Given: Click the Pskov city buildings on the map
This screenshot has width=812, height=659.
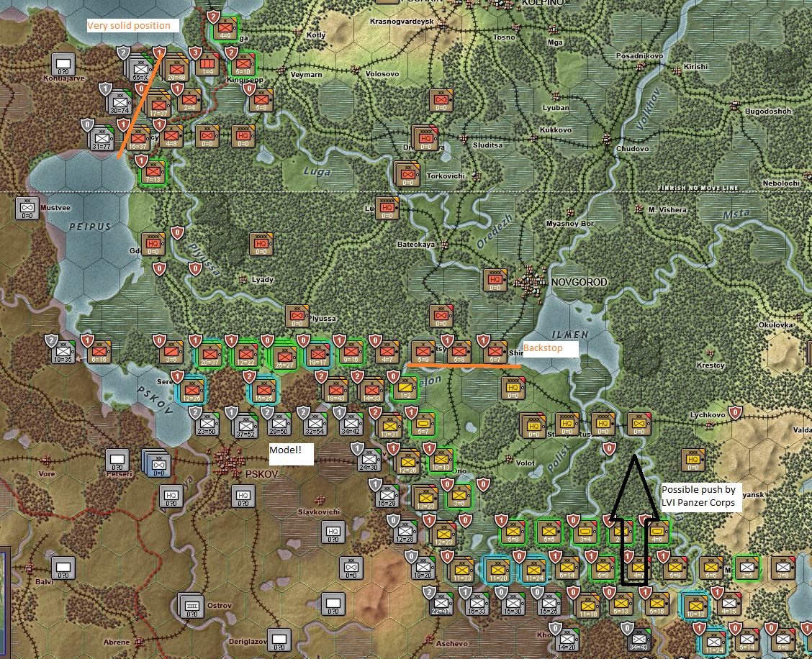Looking at the screenshot, I should click(228, 460).
